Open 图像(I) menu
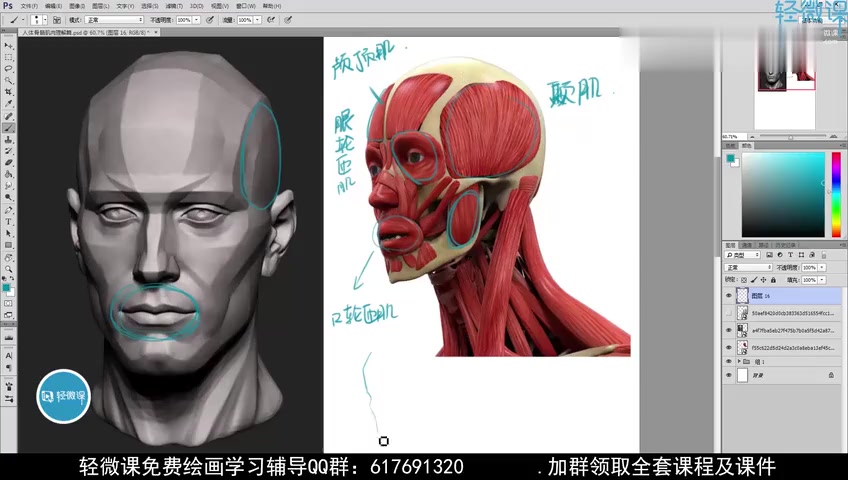The image size is (848, 480). (77, 6)
